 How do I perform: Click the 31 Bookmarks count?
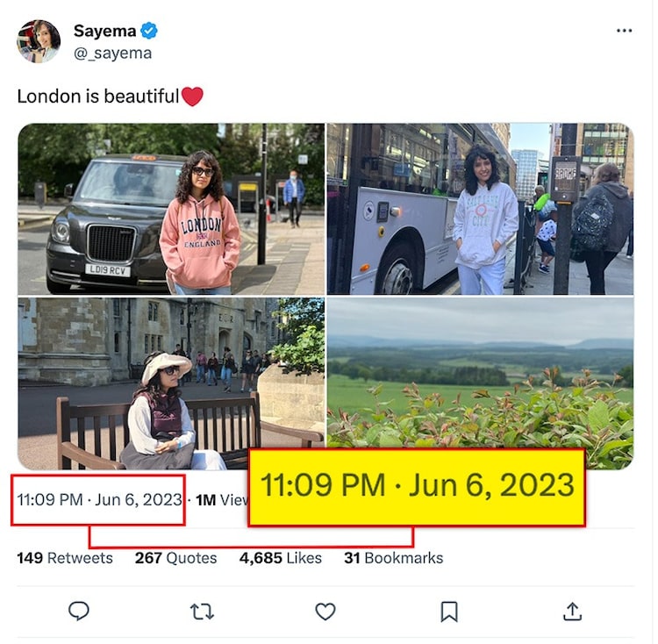(x=393, y=558)
